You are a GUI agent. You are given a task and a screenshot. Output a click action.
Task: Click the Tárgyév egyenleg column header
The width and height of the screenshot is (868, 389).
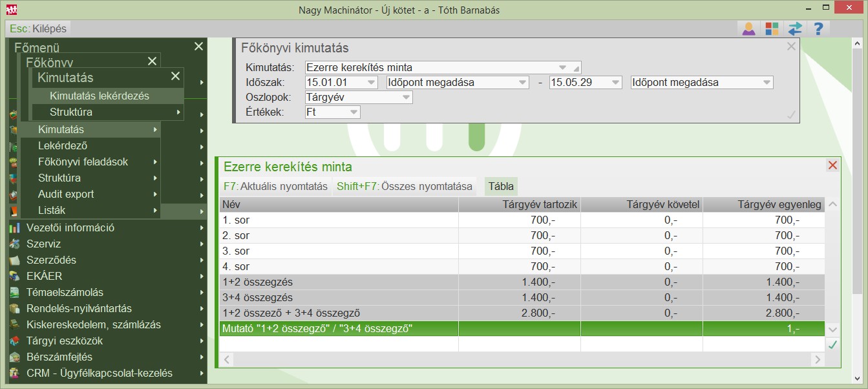point(764,205)
